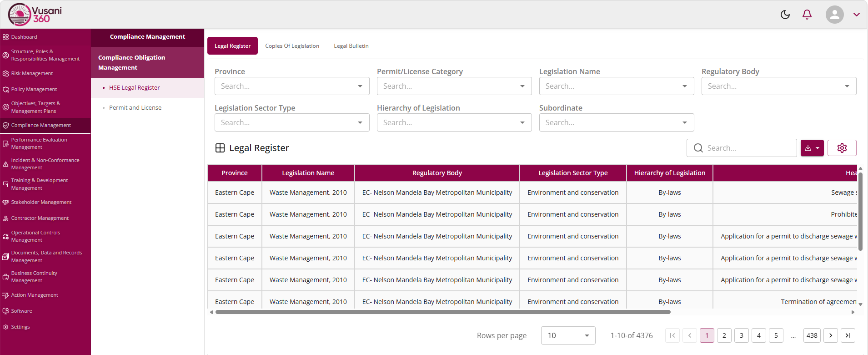Click Compliance Obligation Management heading

pyautogui.click(x=148, y=62)
